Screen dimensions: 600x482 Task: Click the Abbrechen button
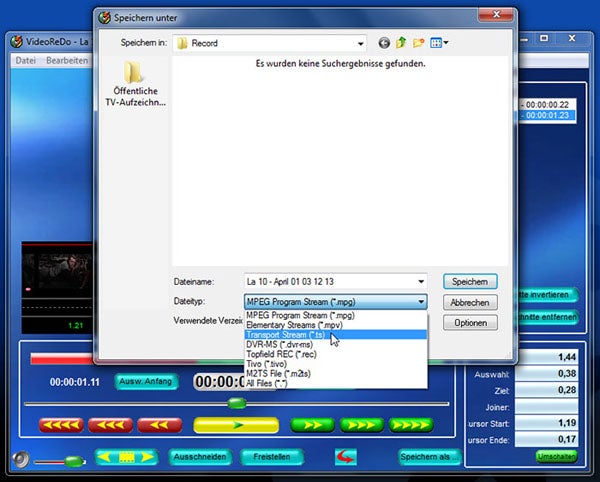click(470, 302)
